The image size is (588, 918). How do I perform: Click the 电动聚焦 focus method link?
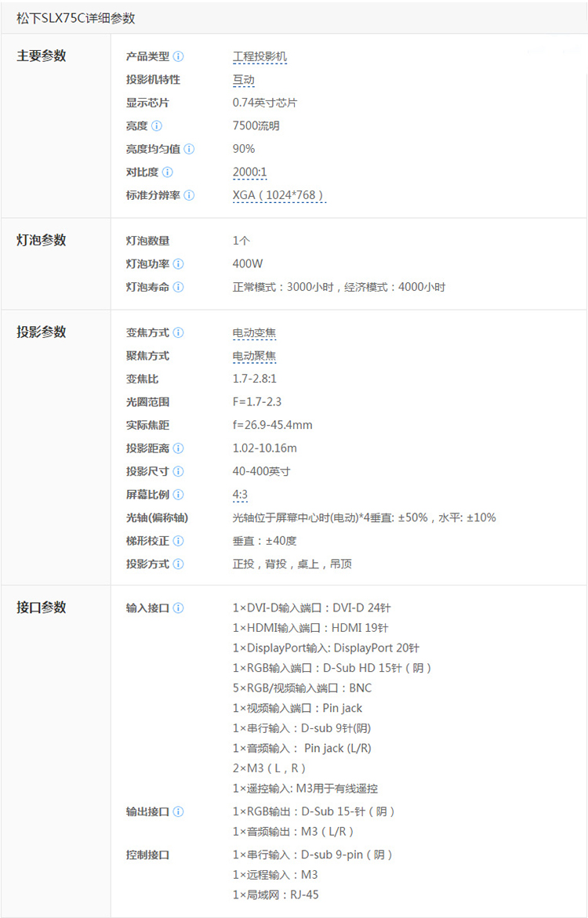click(254, 356)
